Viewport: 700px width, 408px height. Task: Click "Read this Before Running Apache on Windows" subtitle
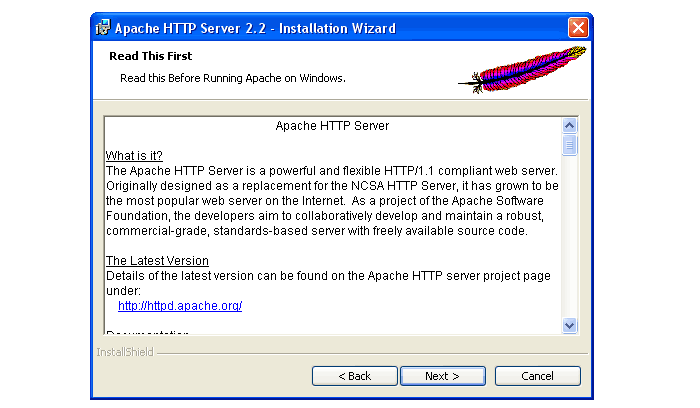pos(232,77)
